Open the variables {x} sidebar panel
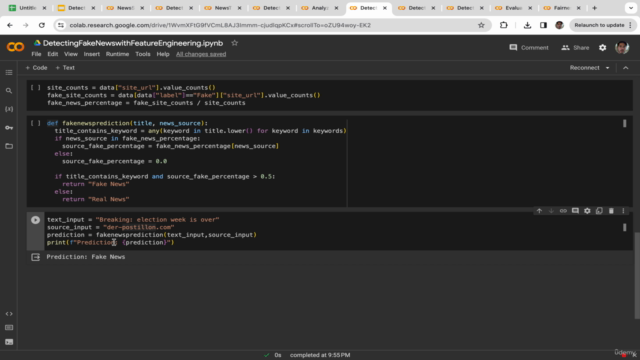This screenshot has height=360, width=640. pyautogui.click(x=9, y=109)
